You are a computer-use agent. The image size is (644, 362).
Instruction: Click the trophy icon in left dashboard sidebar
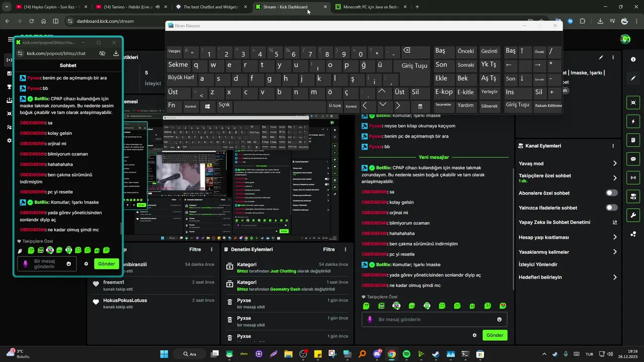[9, 86]
